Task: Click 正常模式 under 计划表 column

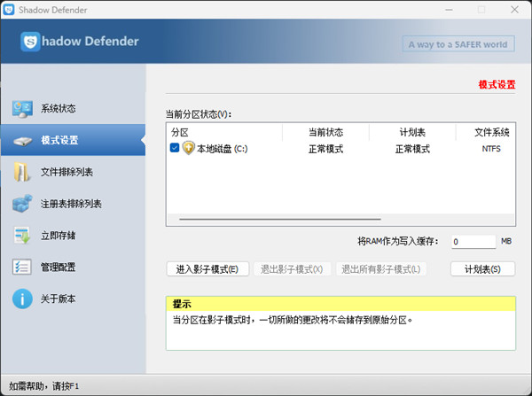Action: point(412,149)
